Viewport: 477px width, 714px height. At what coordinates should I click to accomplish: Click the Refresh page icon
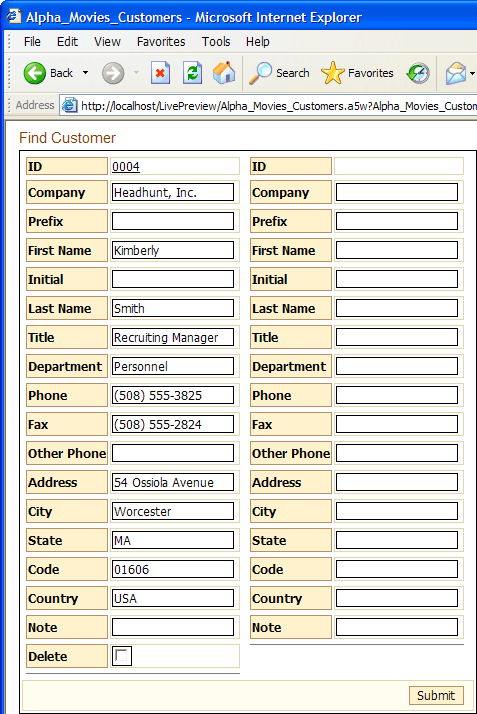tap(193, 73)
